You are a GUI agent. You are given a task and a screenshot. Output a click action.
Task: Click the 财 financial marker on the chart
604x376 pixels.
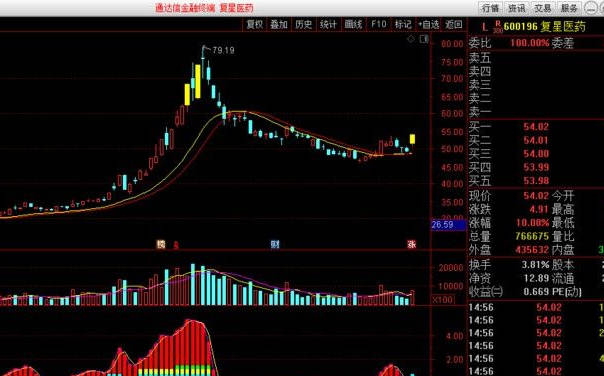pyautogui.click(x=275, y=244)
